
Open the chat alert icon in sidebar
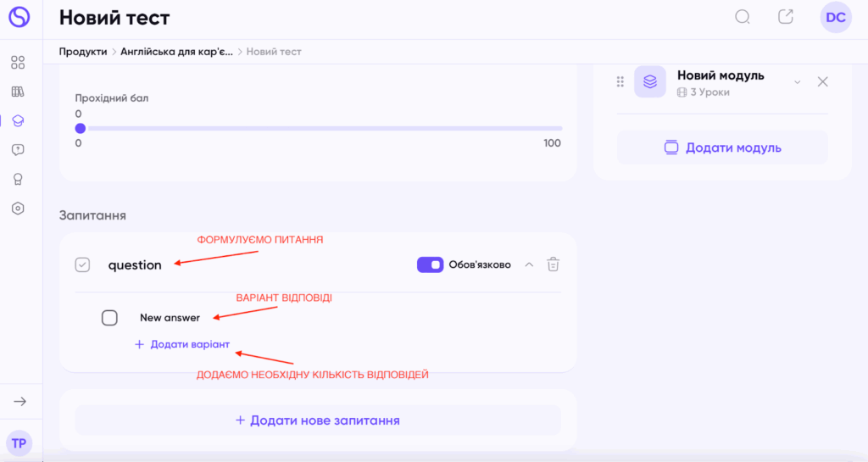point(18,150)
